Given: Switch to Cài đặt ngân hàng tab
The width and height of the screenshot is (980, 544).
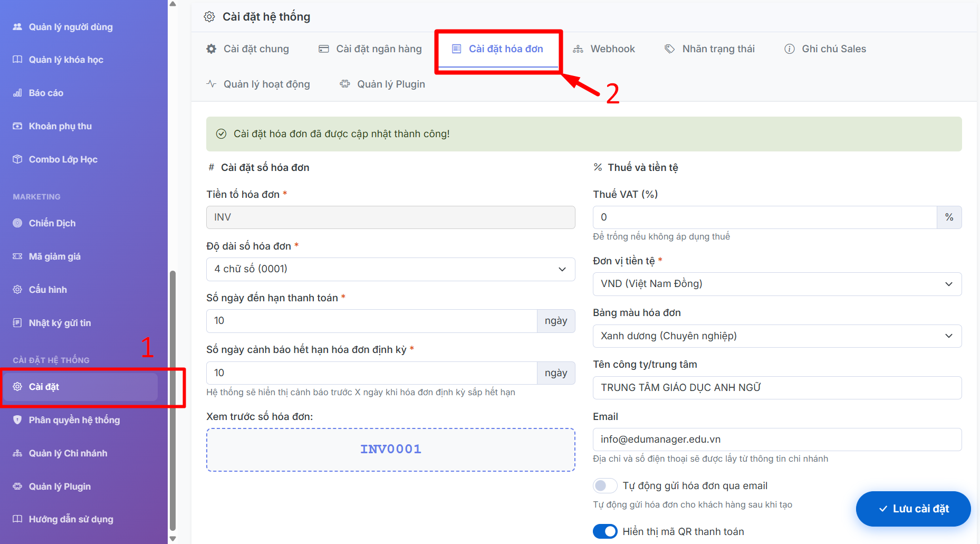Looking at the screenshot, I should pos(370,49).
